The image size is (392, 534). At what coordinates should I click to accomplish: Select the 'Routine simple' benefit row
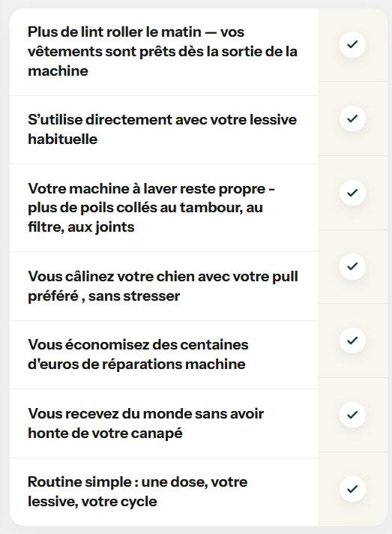[x=163, y=491]
